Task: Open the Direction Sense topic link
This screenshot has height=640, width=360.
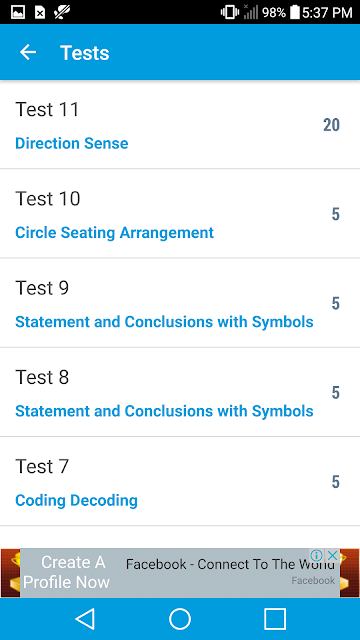Action: click(x=71, y=143)
